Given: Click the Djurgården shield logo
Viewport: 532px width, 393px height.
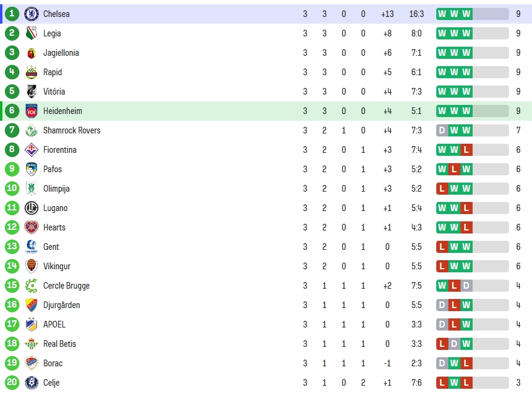Looking at the screenshot, I should [x=32, y=305].
